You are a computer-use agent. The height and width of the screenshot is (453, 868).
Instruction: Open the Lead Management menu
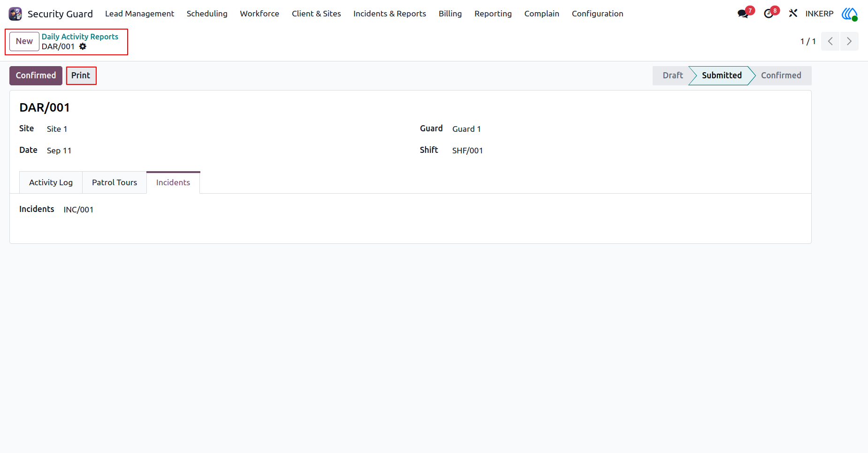[139, 14]
